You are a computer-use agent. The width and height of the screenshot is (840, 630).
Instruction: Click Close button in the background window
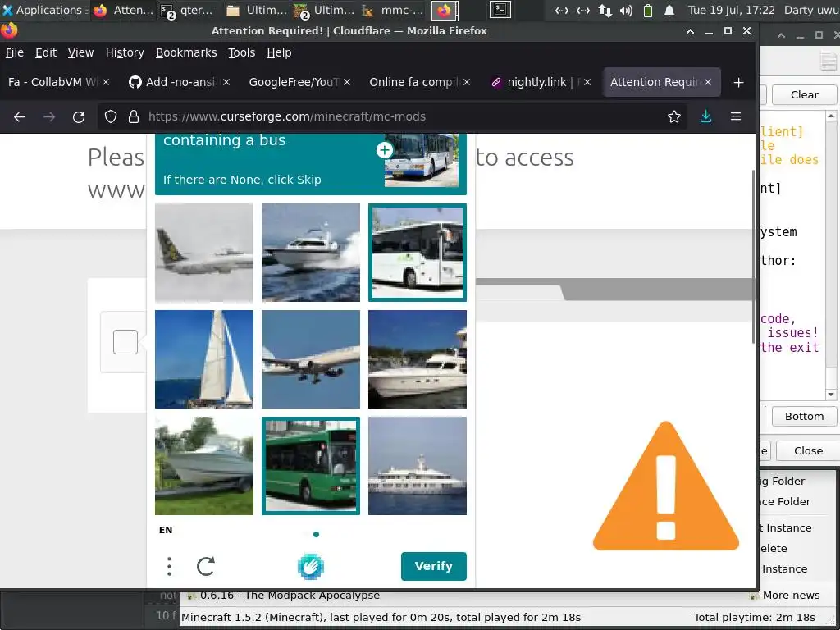pyautogui.click(x=808, y=450)
